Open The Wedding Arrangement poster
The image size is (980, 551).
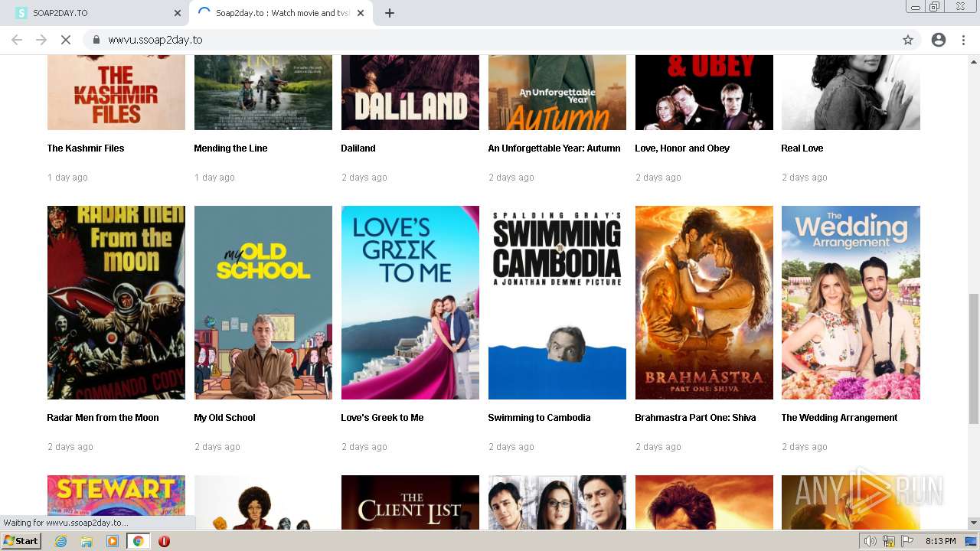[x=851, y=302]
